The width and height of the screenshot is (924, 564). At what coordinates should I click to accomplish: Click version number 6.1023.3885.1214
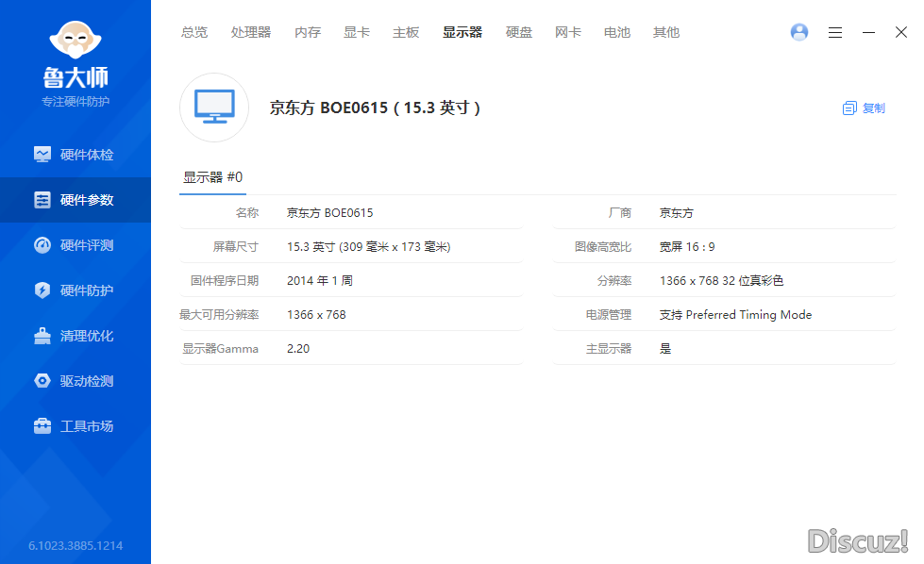tap(76, 546)
